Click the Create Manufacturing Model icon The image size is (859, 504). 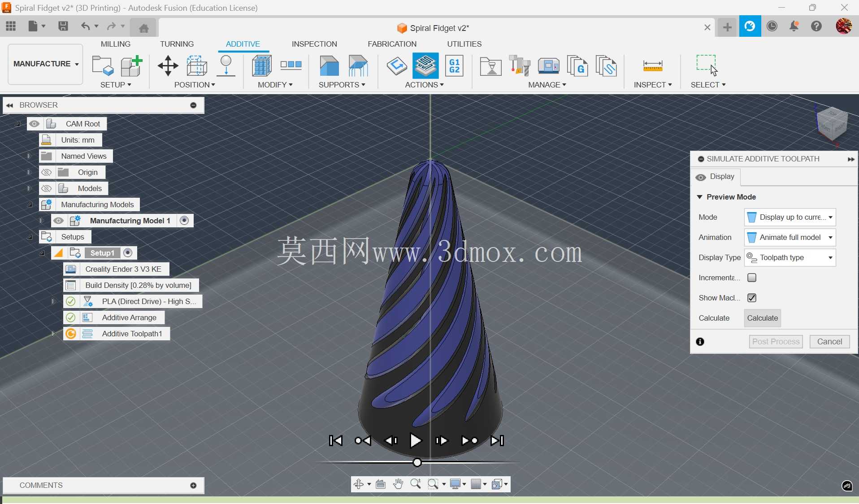131,65
